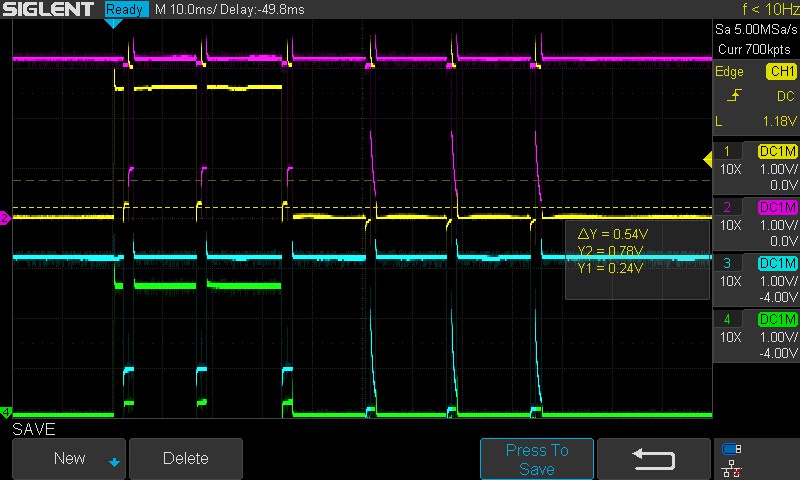Toggle channel 2 magenta DC1M badge

click(x=778, y=207)
